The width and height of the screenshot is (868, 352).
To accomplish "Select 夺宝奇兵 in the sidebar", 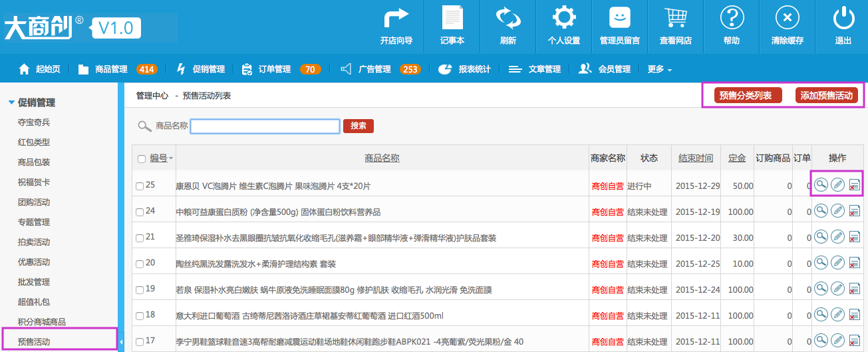I will point(34,122).
